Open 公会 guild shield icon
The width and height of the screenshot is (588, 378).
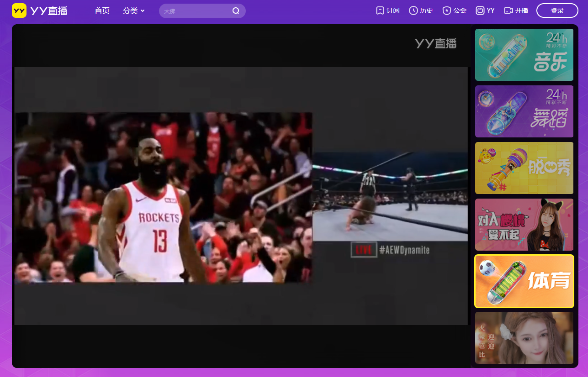(447, 10)
